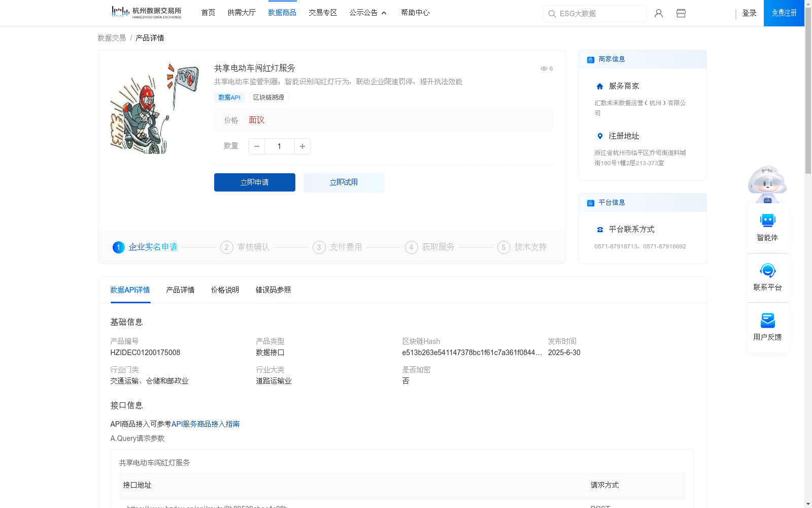
Task: Click the 服务商家 home icon
Action: [600, 86]
